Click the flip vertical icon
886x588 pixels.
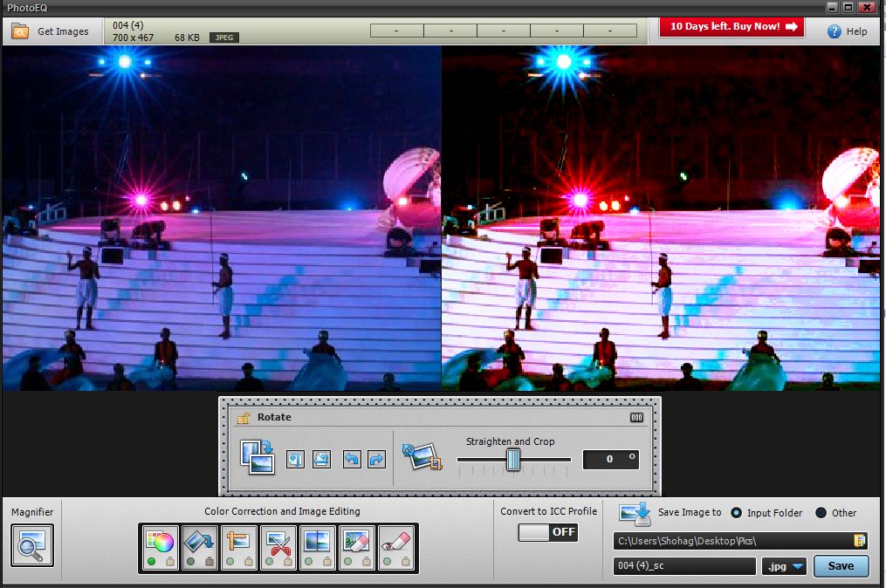(321, 459)
